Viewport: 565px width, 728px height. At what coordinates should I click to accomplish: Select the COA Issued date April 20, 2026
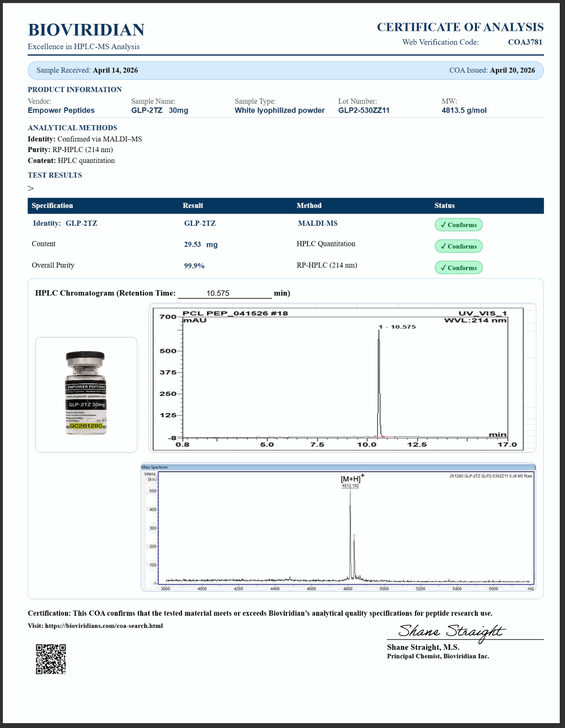coord(512,70)
